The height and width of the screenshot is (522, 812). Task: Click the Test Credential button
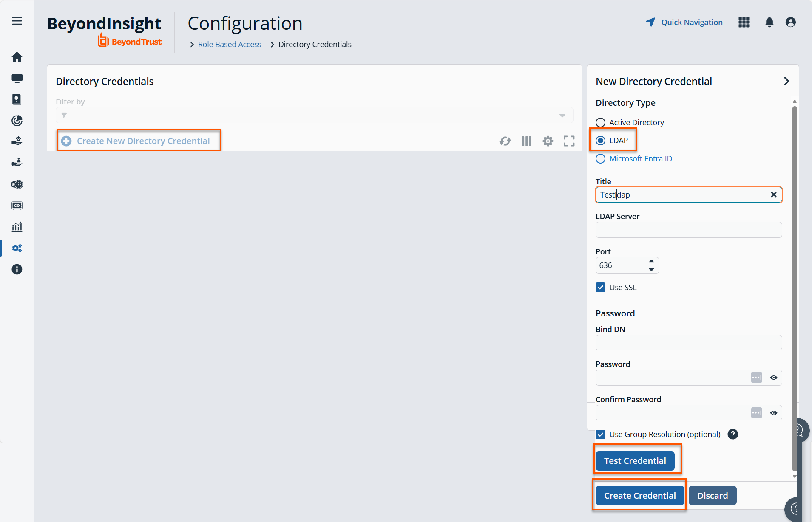click(x=635, y=461)
